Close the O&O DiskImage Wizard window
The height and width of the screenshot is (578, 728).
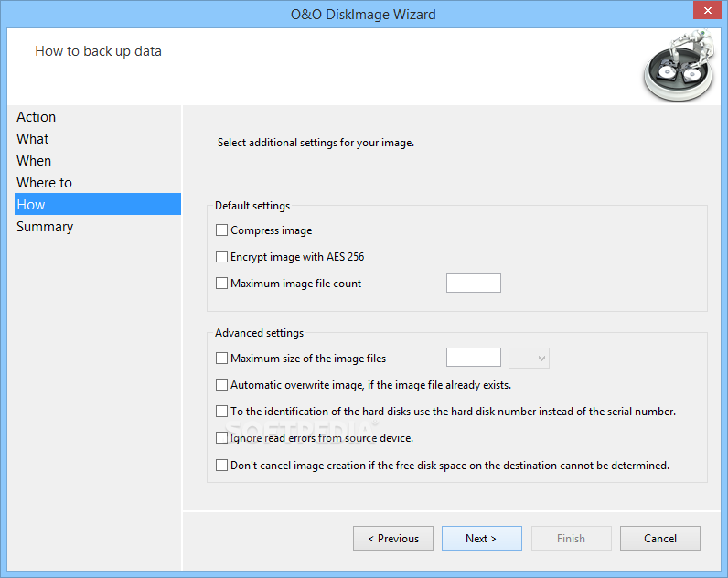point(708,10)
